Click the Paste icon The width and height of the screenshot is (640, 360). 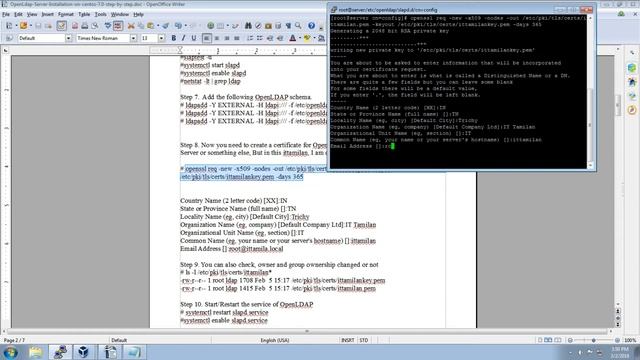151,26
